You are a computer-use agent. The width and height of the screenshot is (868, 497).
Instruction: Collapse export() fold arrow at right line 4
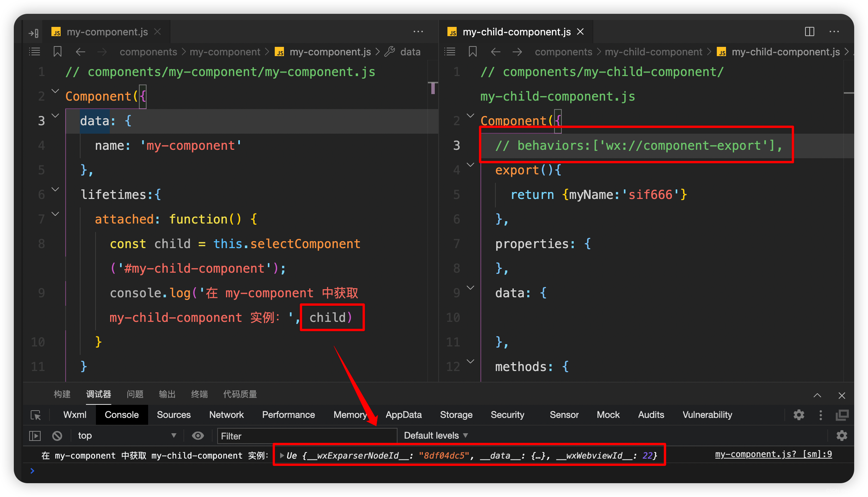[470, 165]
